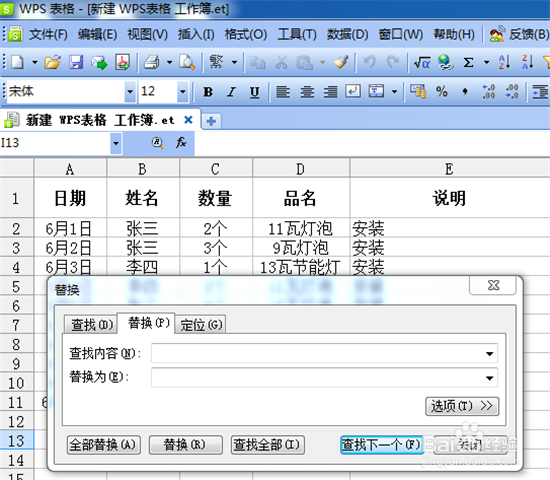Screen dimensions: 550x480
Task: Expand the 替换为 history dropdown
Action: click(x=490, y=378)
